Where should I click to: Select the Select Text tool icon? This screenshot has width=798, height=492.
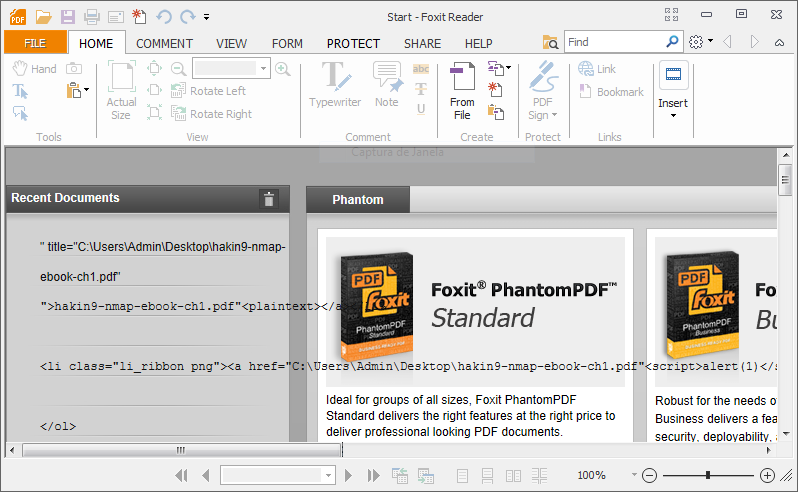[20, 91]
